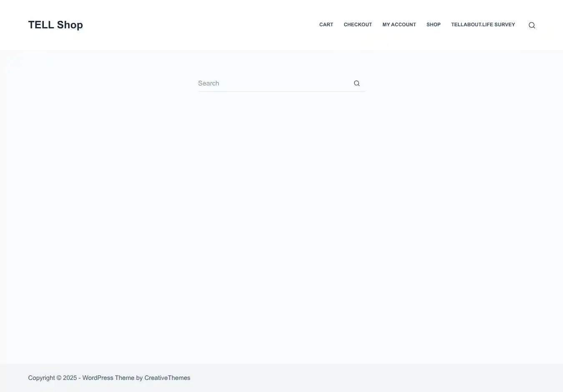Click the search submit magnifier icon
The image size is (563, 392).
click(357, 83)
